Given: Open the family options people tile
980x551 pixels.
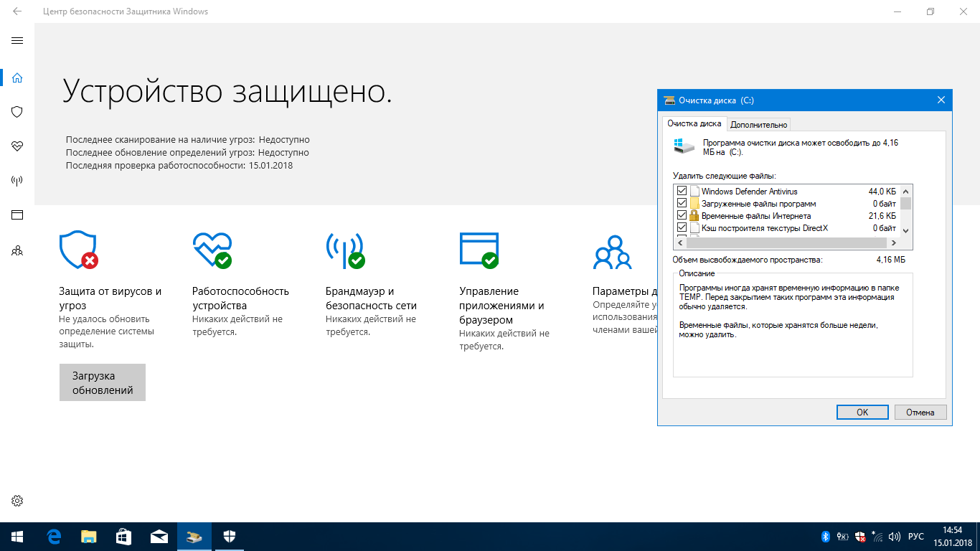Looking at the screenshot, I should [x=613, y=251].
